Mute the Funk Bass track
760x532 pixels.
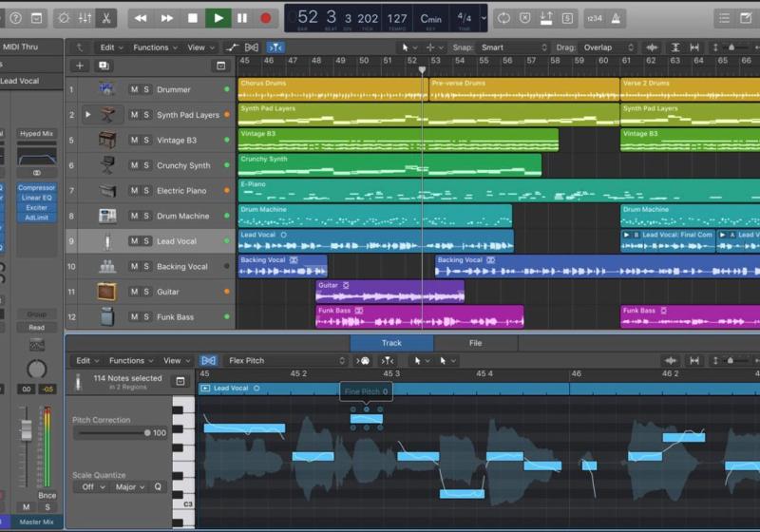[x=134, y=317]
